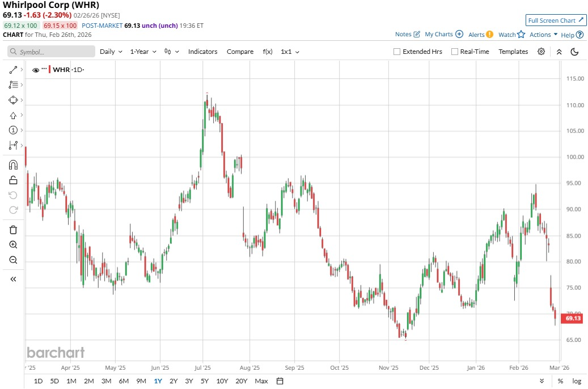Click the Symbol search input field

(52, 52)
